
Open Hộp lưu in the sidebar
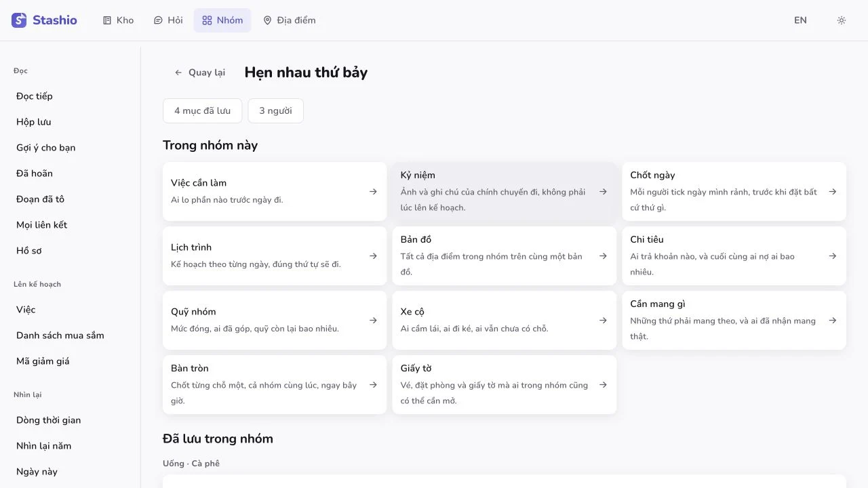[x=71, y=122]
